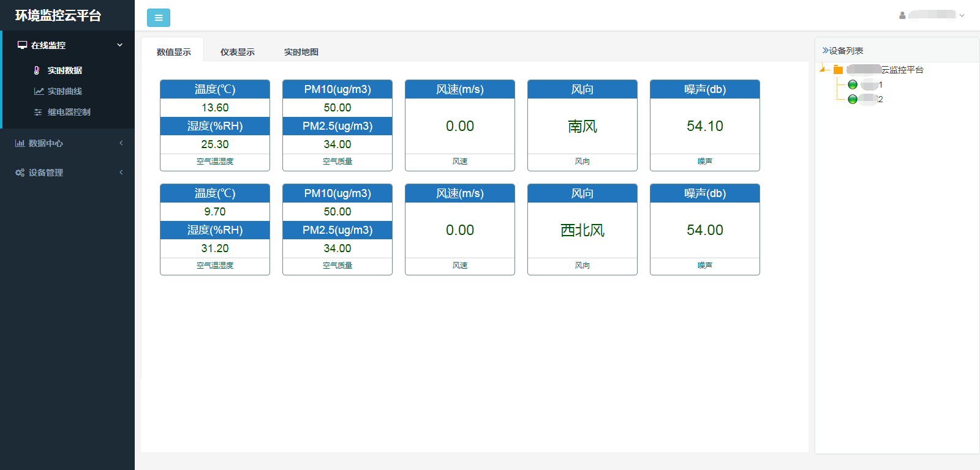Open the 实时曲线 menu item
The width and height of the screenshot is (980, 470).
click(65, 91)
